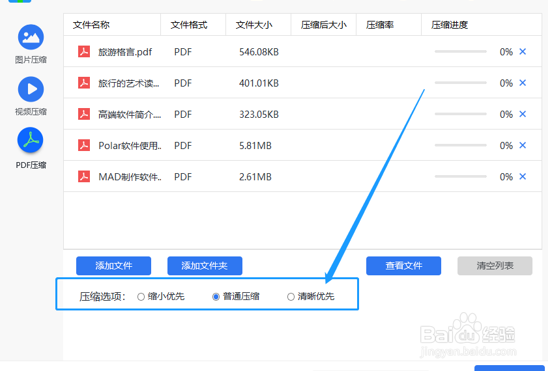Click the PDF icon of 旅行的艺术读 row
The height and width of the screenshot is (371, 548).
click(84, 83)
